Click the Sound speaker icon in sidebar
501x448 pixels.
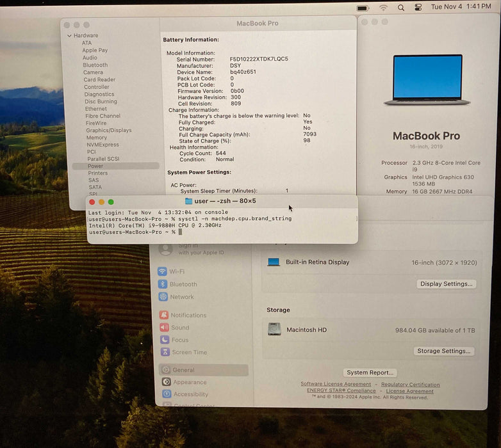[x=164, y=328]
